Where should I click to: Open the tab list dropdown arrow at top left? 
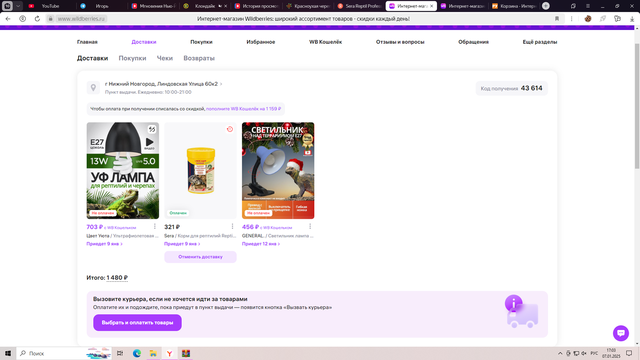pyautogui.click(x=18, y=6)
